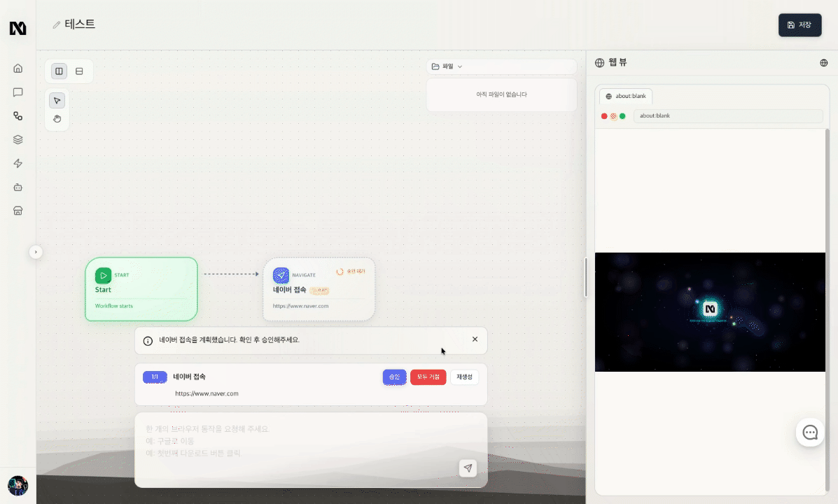
Task: Send the request with the paper plane icon
Action: coord(468,468)
